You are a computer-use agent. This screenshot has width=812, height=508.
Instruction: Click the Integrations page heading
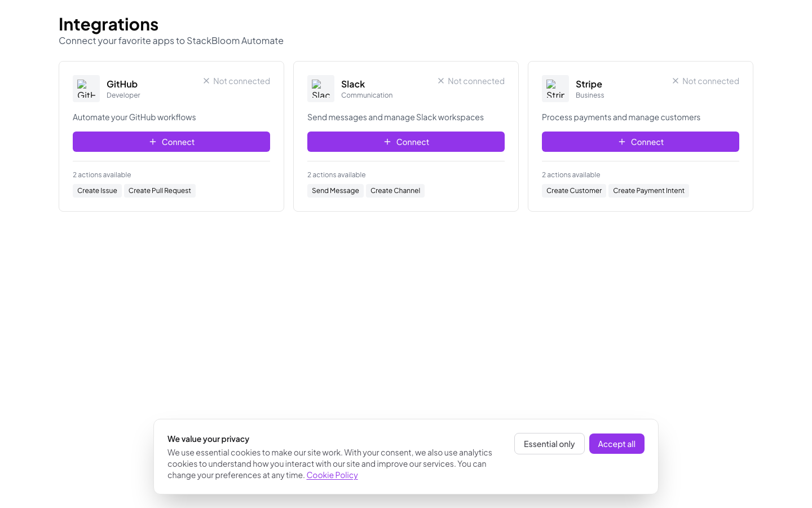tap(108, 24)
